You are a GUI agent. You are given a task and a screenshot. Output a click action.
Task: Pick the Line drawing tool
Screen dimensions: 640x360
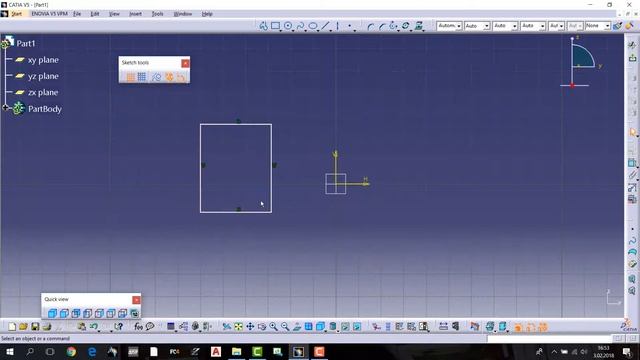325,26
